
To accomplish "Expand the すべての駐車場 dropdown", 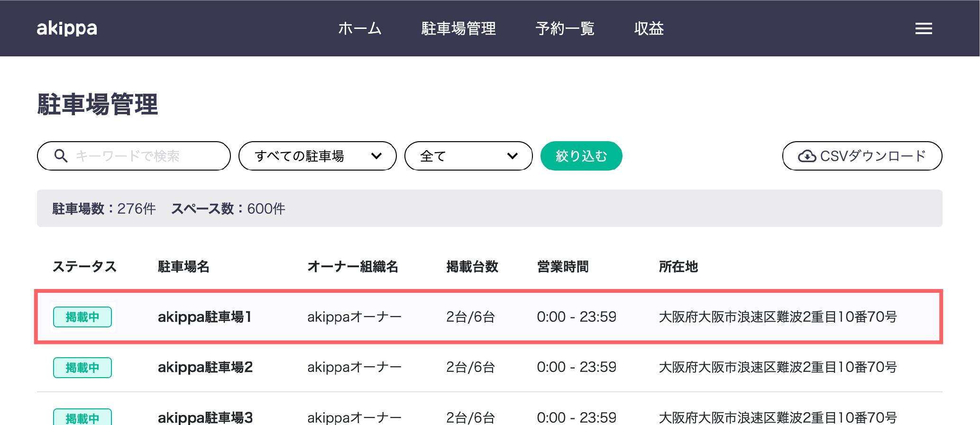I will pyautogui.click(x=317, y=156).
